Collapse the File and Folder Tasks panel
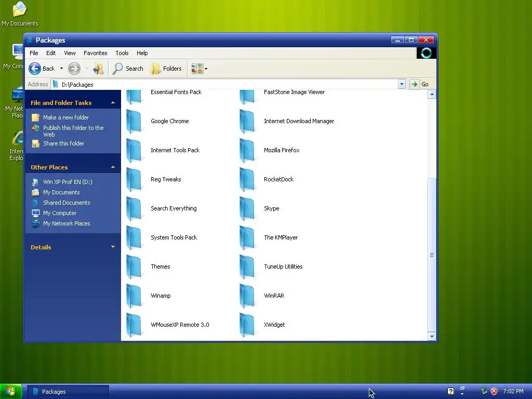The height and width of the screenshot is (399, 532). (113, 102)
